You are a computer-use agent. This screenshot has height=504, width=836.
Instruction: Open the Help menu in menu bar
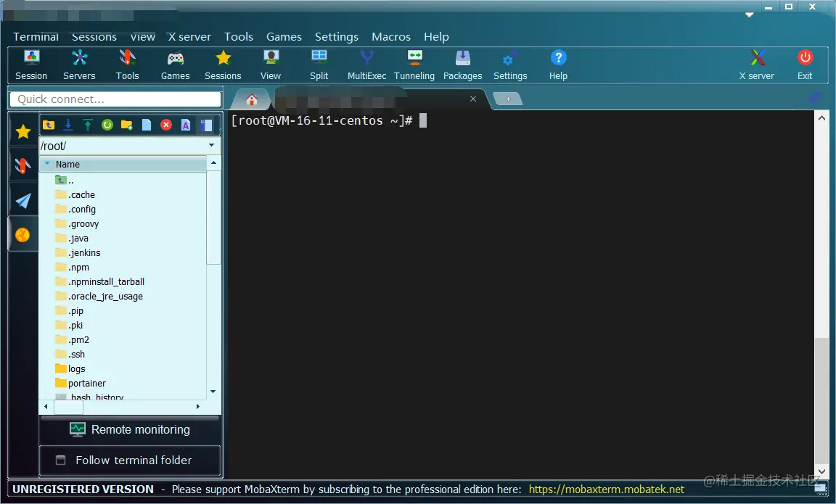pyautogui.click(x=436, y=37)
